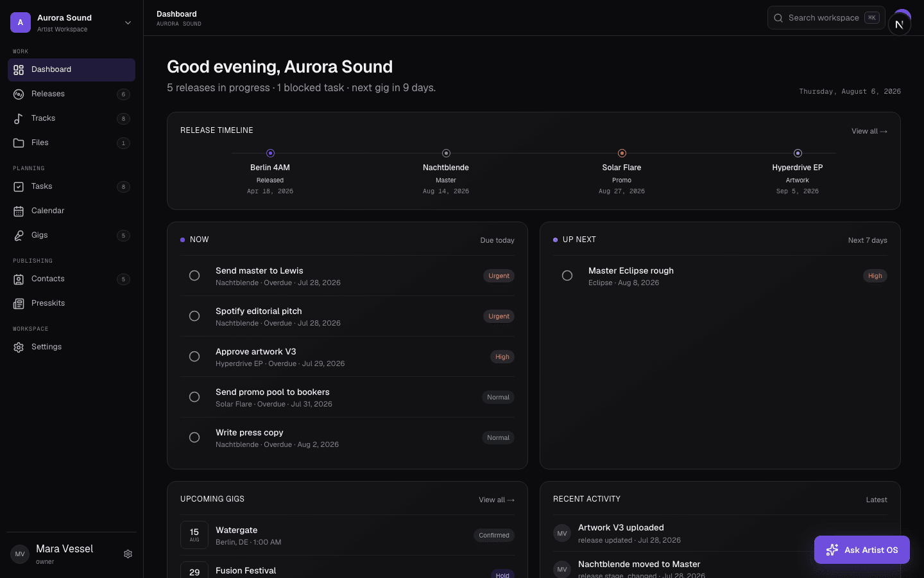Go to Dashboard in the sidebar
This screenshot has height=578, width=924.
coord(71,70)
